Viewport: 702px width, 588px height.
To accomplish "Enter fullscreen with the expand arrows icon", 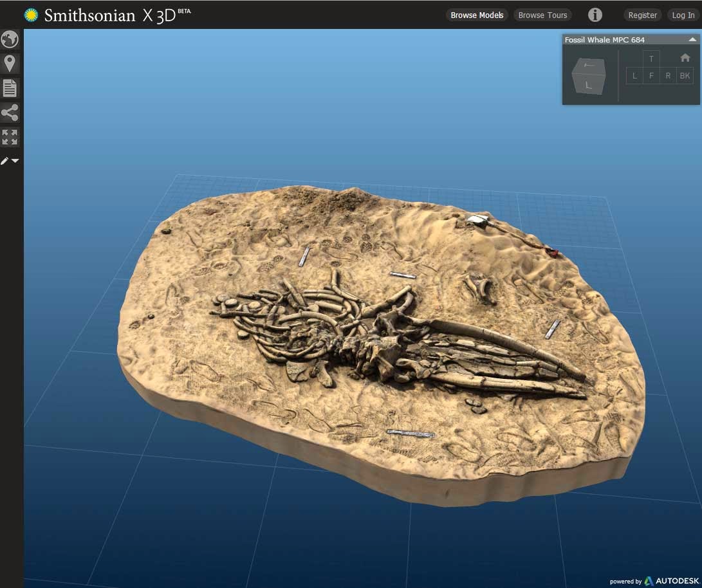I will 10,137.
